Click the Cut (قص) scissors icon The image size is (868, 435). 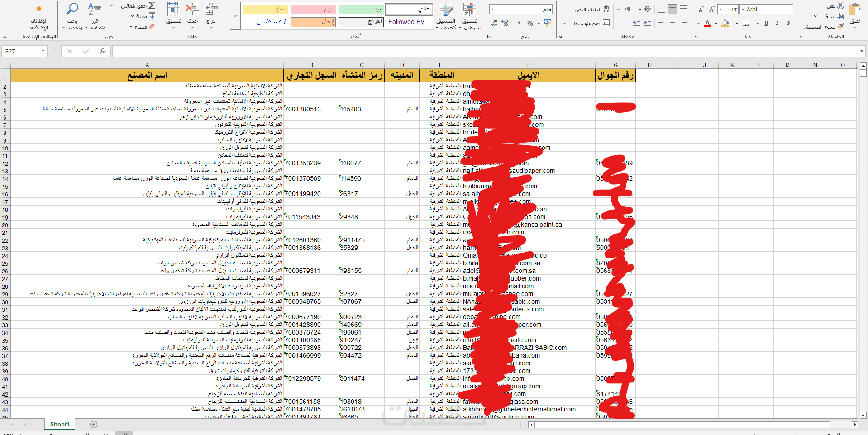coord(840,5)
